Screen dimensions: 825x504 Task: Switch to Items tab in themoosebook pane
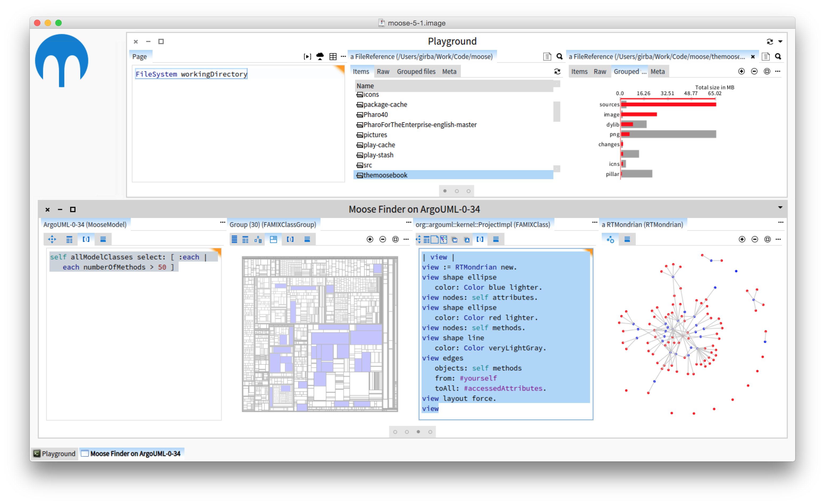pos(579,71)
